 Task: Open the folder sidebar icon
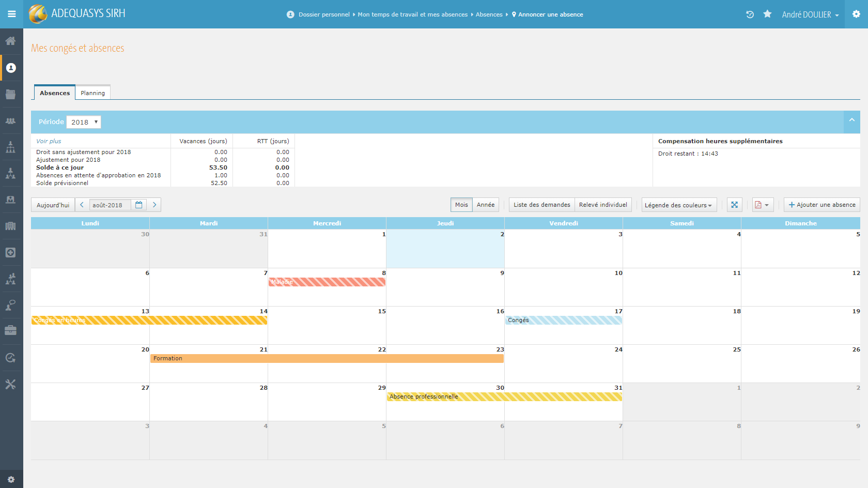click(10, 94)
